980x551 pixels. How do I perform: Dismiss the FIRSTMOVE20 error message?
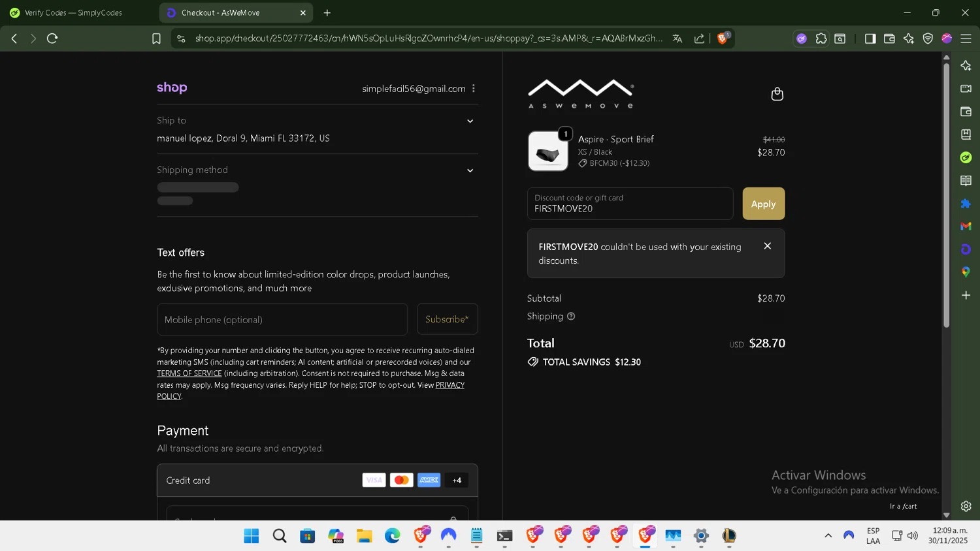pos(768,246)
